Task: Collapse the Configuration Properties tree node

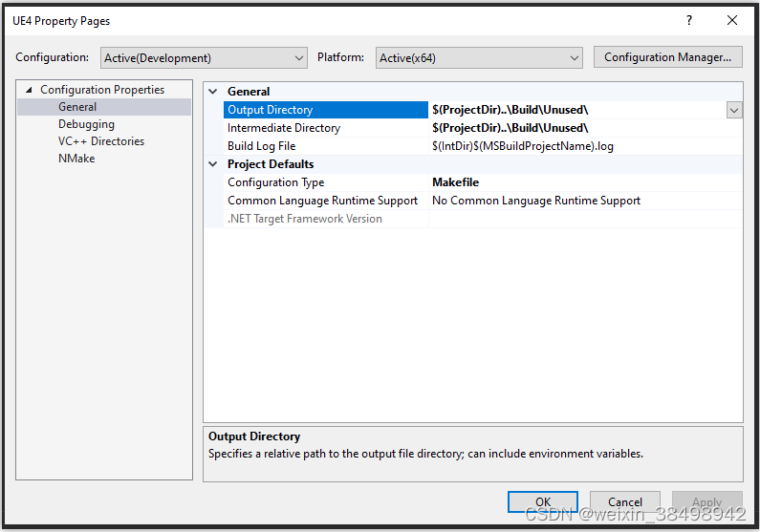Action: pos(29,90)
